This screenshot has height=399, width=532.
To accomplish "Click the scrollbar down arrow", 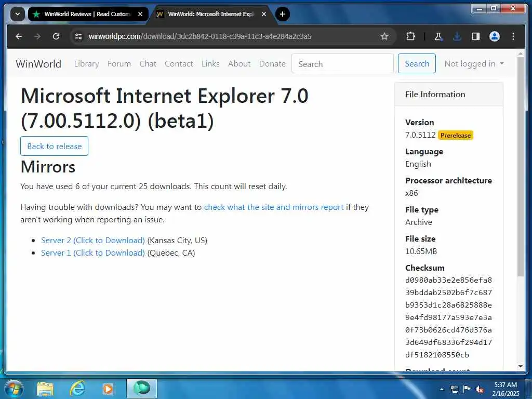I will [x=521, y=366].
